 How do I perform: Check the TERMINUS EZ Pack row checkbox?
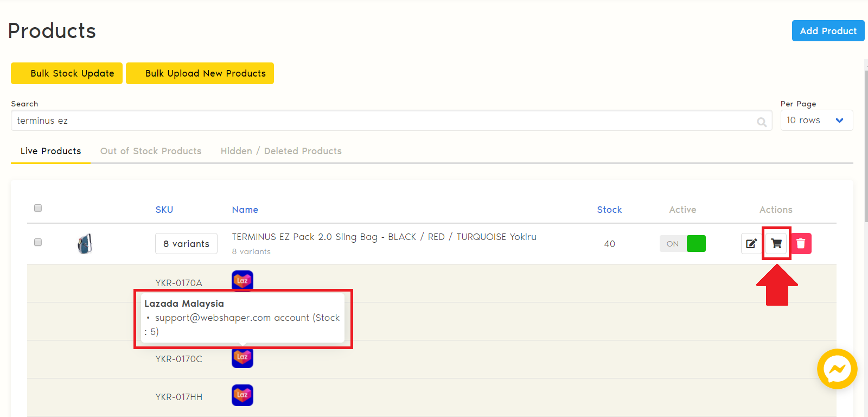38,242
